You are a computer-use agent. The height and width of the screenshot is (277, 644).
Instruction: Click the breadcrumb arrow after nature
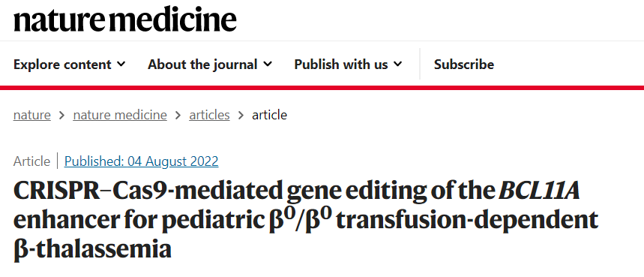[62, 116]
